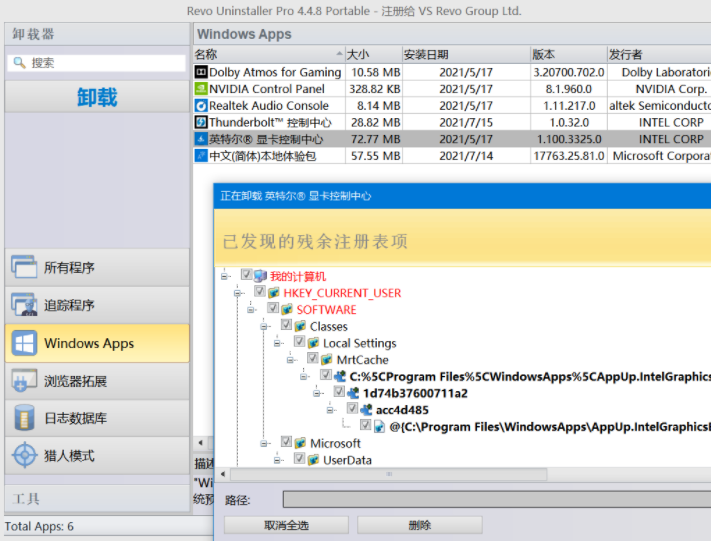711x541 pixels.
Task: Toggle the Microsoft key checkbox
Action: (286, 441)
